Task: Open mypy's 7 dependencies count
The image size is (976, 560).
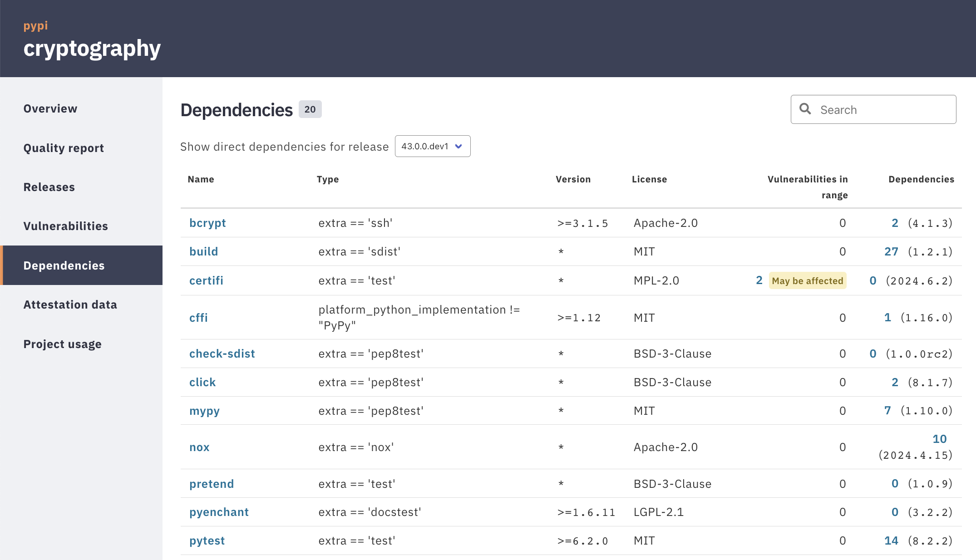Action: 887,411
